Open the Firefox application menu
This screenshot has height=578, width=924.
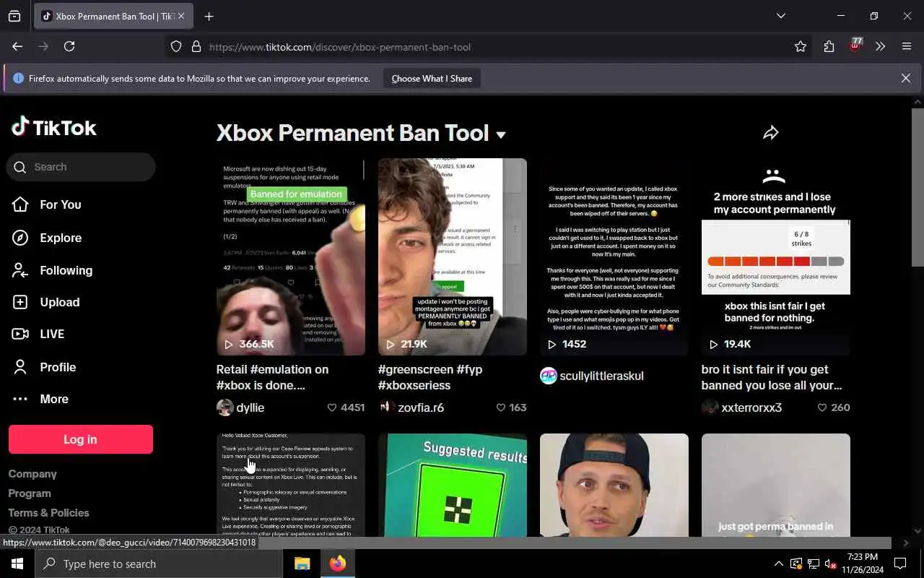coord(907,47)
